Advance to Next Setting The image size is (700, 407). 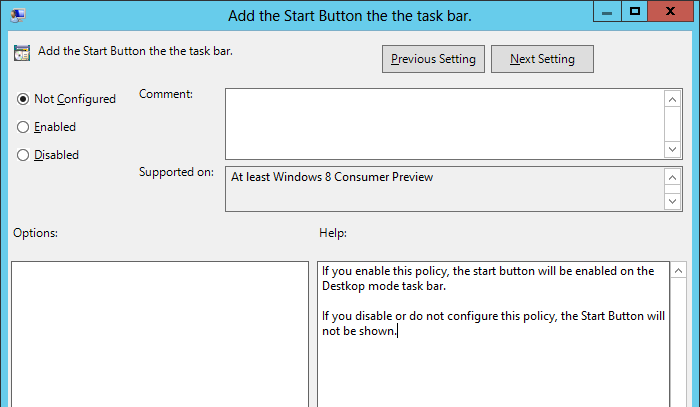coord(542,59)
